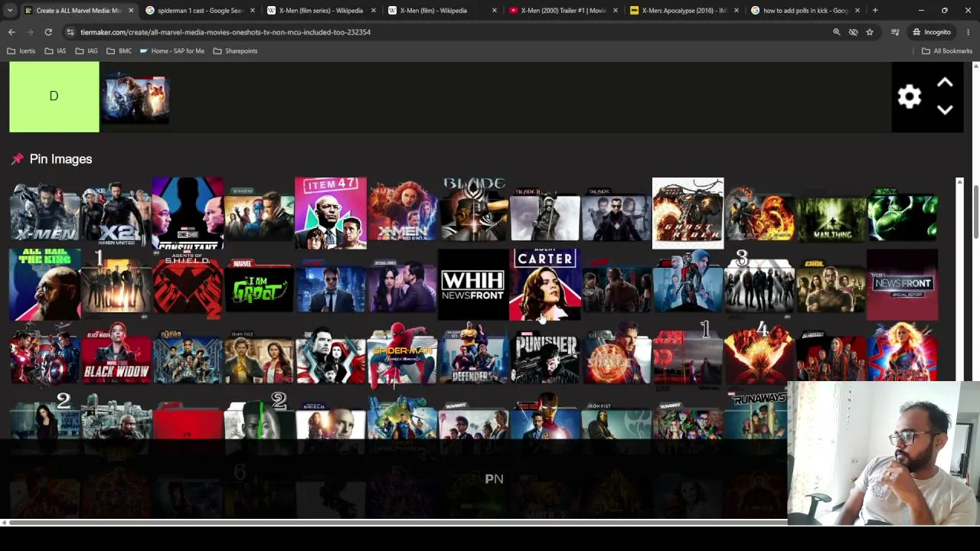Select the Man-Thing image
The height and width of the screenshot is (551, 980).
(x=831, y=214)
